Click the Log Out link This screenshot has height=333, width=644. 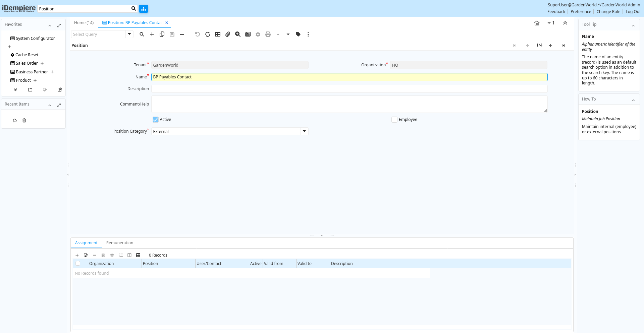pos(633,12)
